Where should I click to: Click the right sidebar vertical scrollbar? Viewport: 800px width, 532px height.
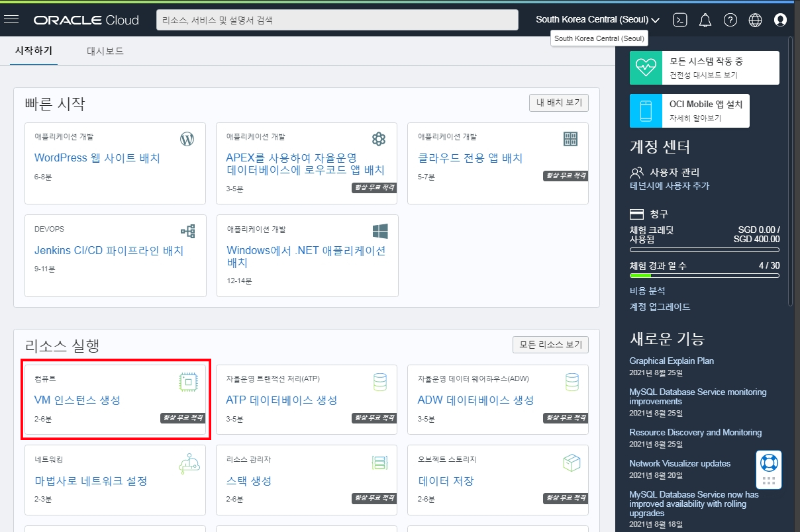point(790,172)
